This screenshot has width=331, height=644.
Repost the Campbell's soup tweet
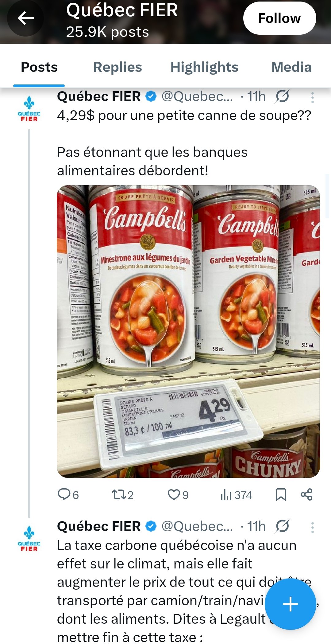click(x=122, y=495)
